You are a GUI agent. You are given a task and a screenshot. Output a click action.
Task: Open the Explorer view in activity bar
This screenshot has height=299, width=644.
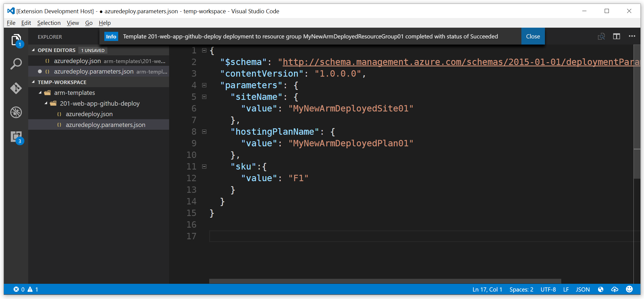16,40
